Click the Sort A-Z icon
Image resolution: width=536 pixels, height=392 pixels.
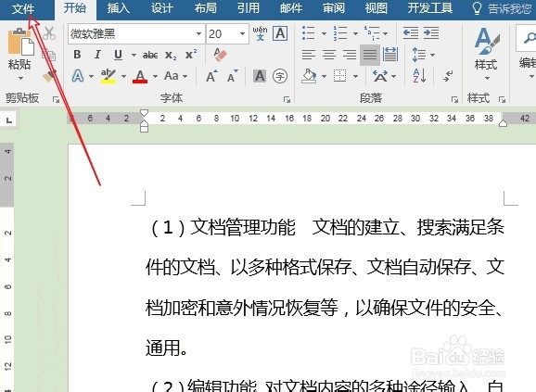pos(419,76)
